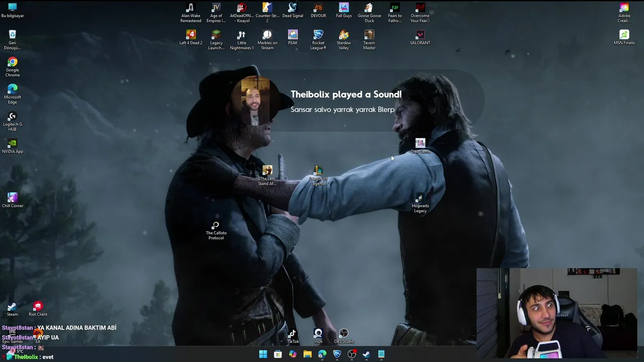Image resolution: width=644 pixels, height=362 pixels.
Task: Select Geri Dönüşüm recycle bin icon
Action: (13, 40)
